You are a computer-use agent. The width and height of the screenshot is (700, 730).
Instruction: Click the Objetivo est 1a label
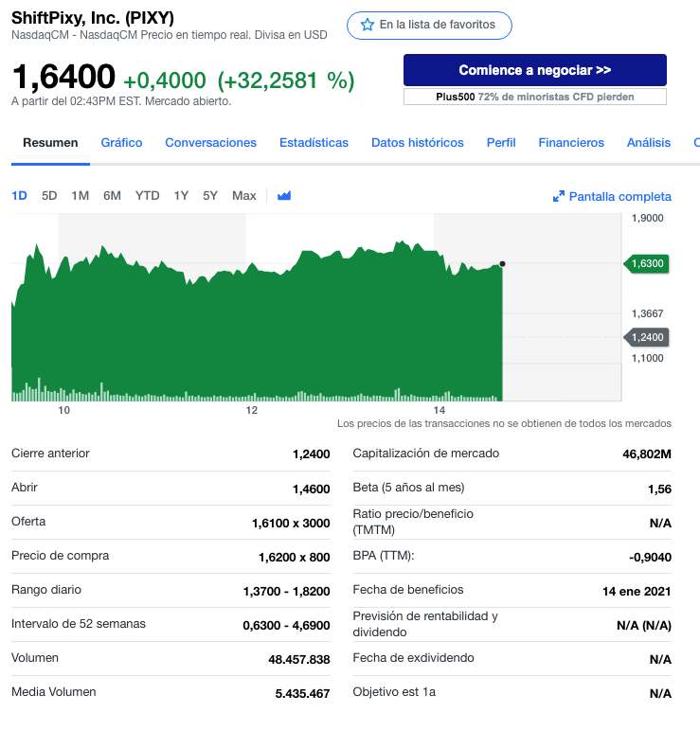coord(394,692)
